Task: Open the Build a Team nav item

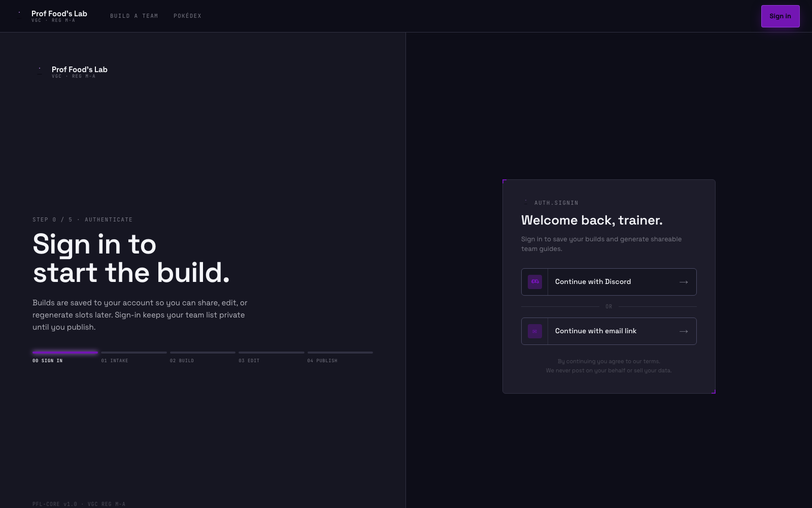Action: pos(134,16)
